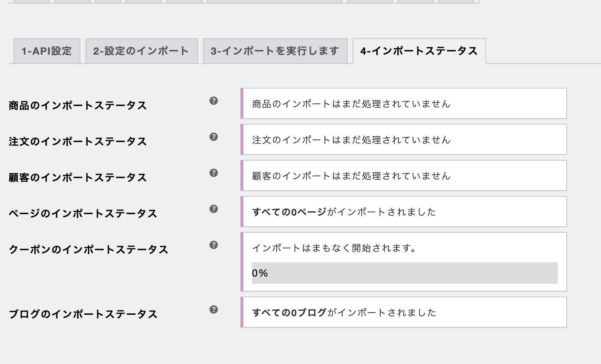Screen dimensions: 601x364
Task: Select the 4-インポートステータス tab
Action: (x=419, y=51)
